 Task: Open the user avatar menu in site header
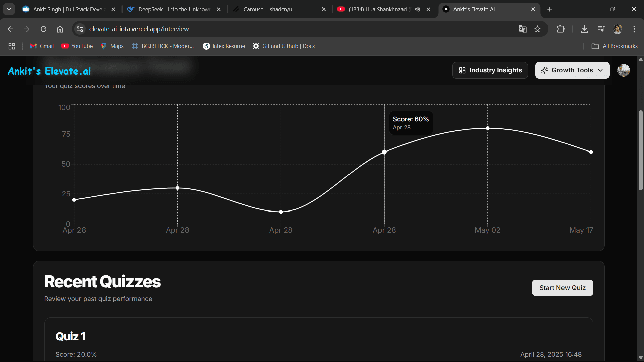pyautogui.click(x=623, y=70)
